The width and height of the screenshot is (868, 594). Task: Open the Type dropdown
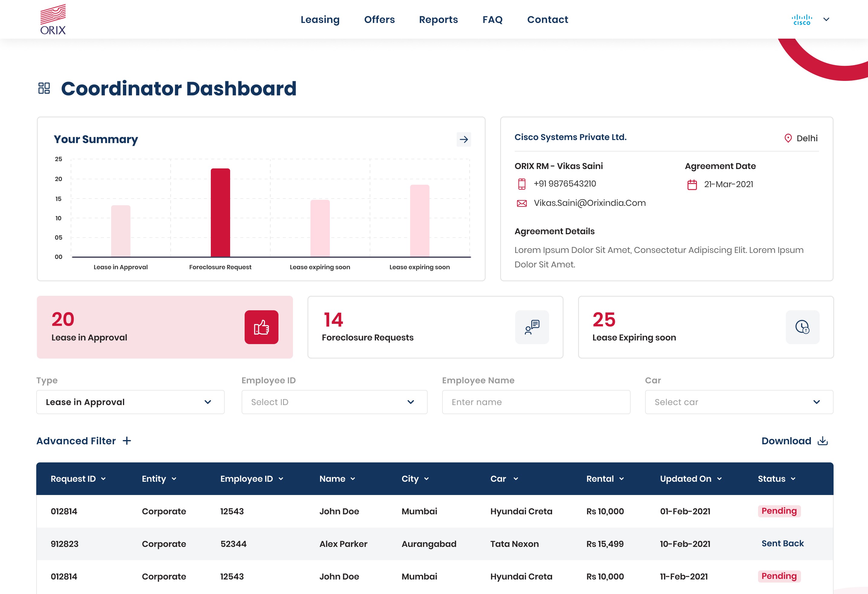[130, 402]
